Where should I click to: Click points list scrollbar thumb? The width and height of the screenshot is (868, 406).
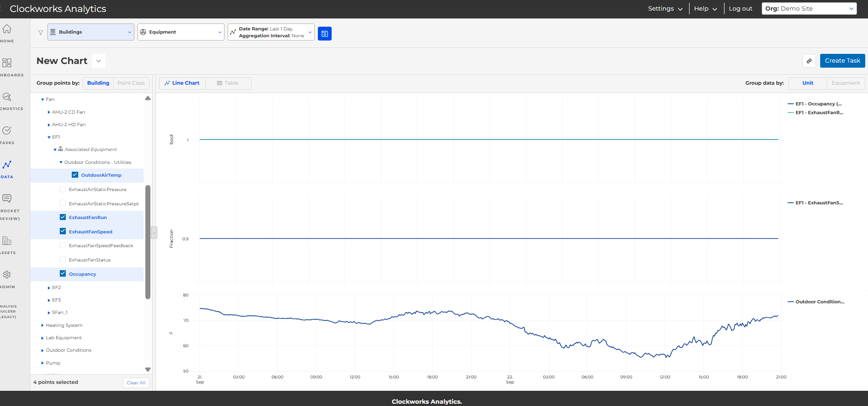(x=148, y=242)
